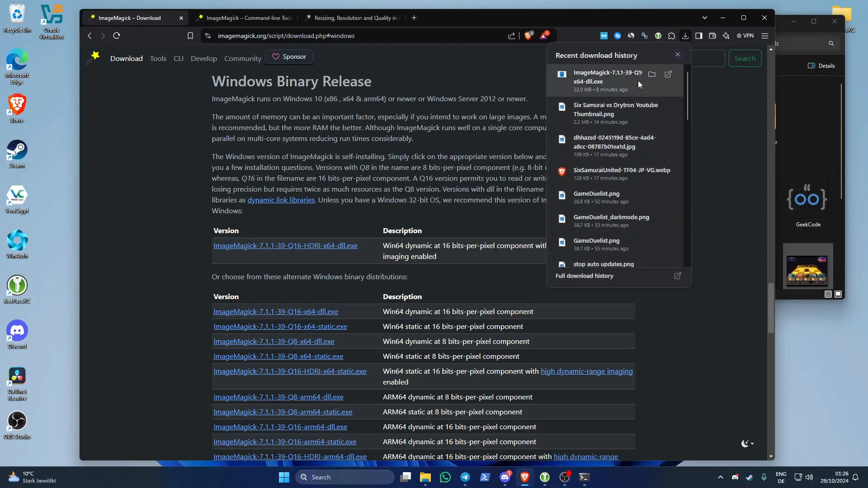Open the KeePassXC browser extension icon
Viewport: 868px width, 488px height.
click(x=658, y=36)
